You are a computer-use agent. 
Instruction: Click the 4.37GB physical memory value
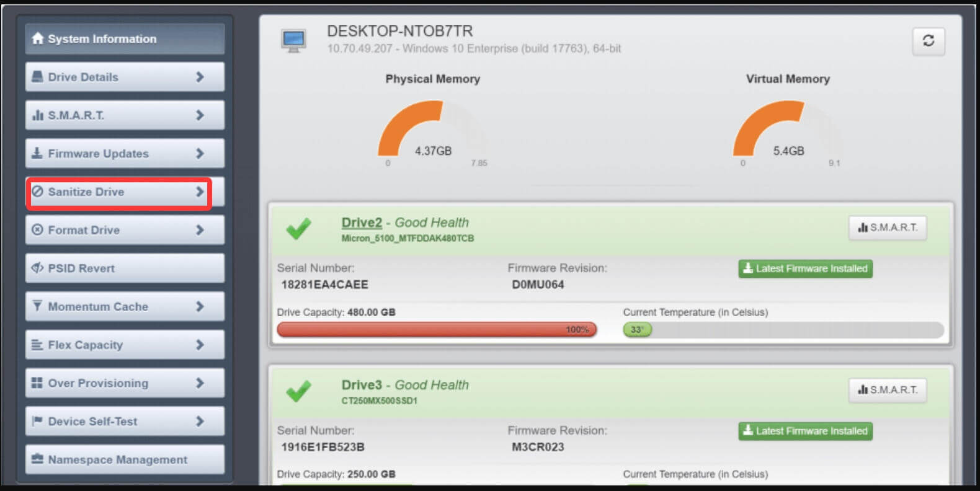point(433,151)
